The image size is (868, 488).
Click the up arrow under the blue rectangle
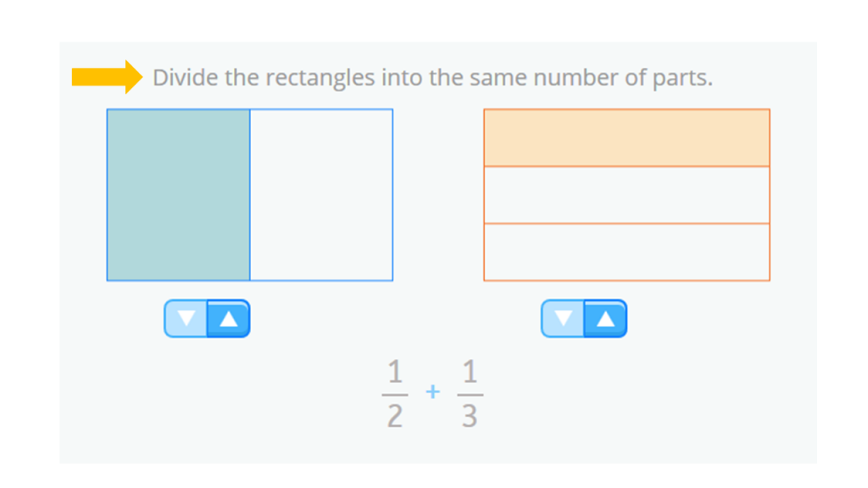click(x=227, y=319)
